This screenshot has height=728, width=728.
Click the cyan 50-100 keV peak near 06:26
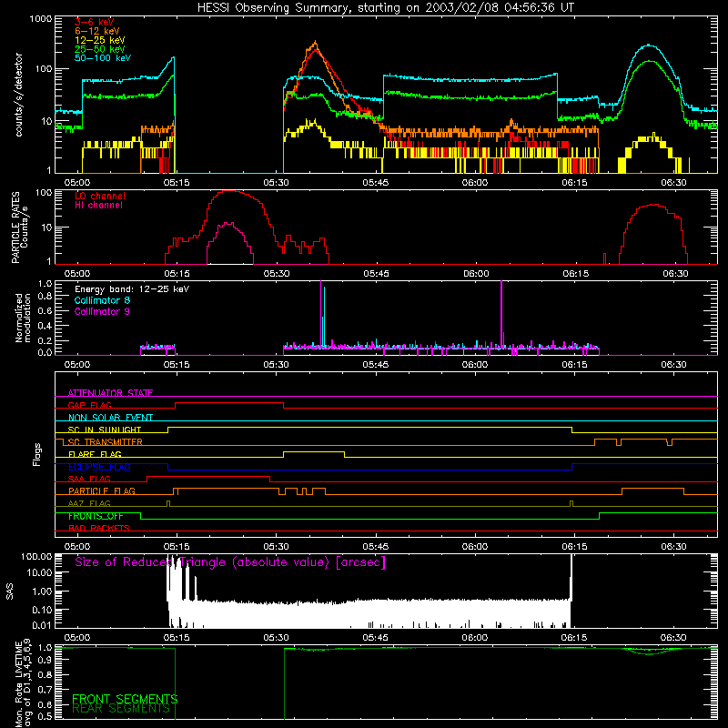(649, 45)
